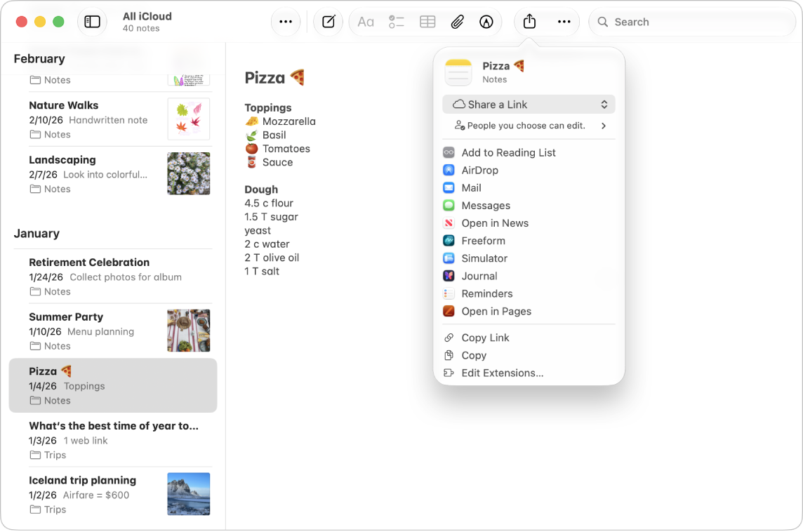Click the Reminders app icon
This screenshot has width=803, height=532.
tap(449, 294)
